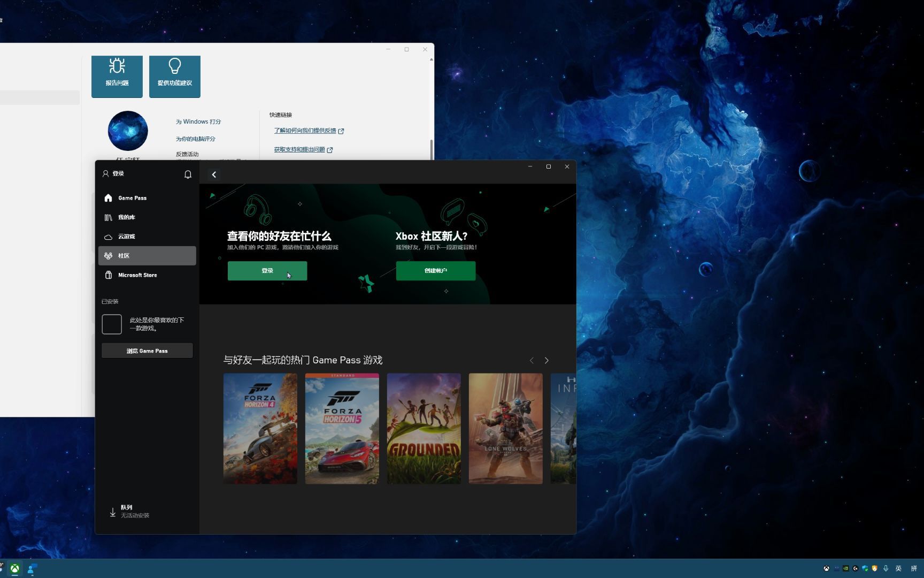Open Windows Security tray icon
The width and height of the screenshot is (924, 578).
(x=865, y=568)
